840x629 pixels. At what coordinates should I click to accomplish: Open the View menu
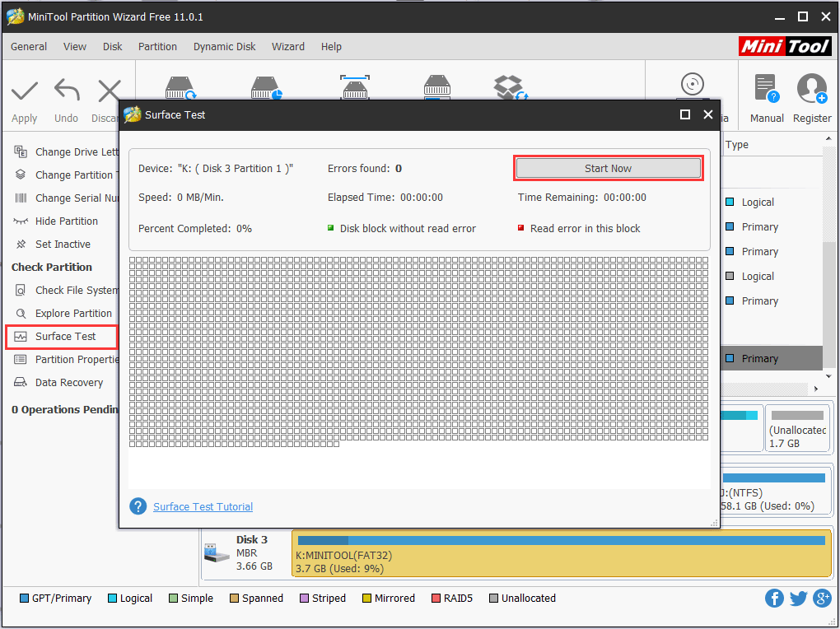[x=74, y=47]
